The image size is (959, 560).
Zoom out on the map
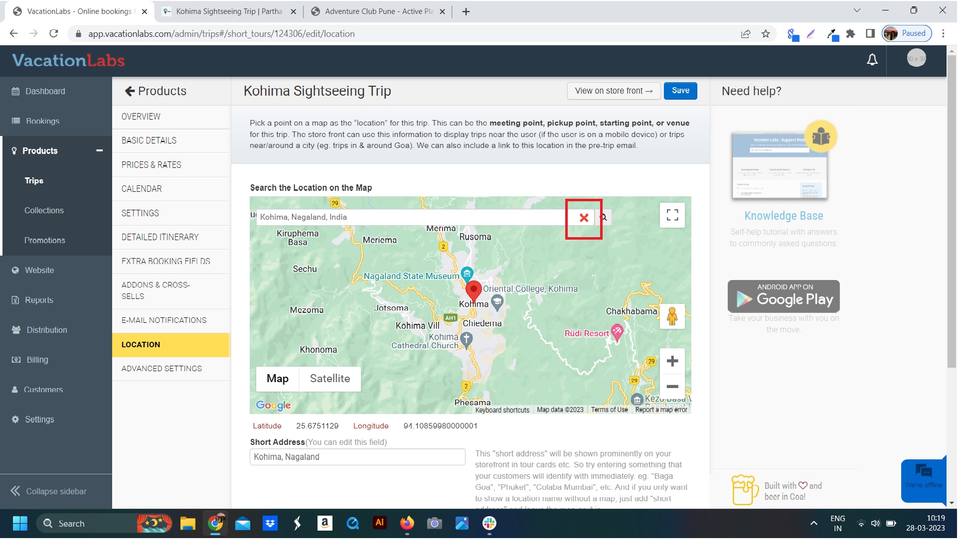coord(673,387)
